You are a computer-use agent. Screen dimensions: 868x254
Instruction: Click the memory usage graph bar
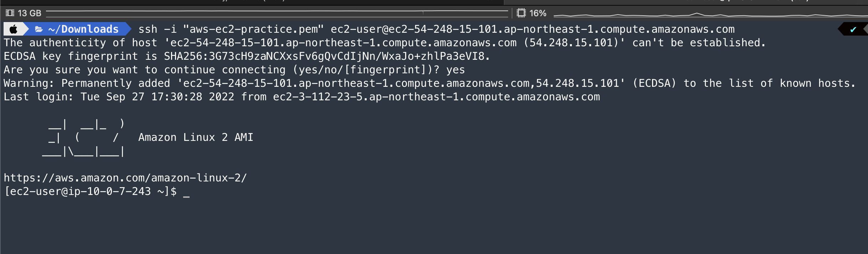pos(277,14)
